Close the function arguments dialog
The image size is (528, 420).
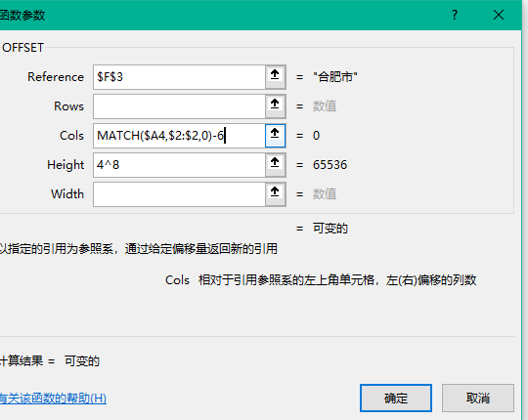coord(499,15)
